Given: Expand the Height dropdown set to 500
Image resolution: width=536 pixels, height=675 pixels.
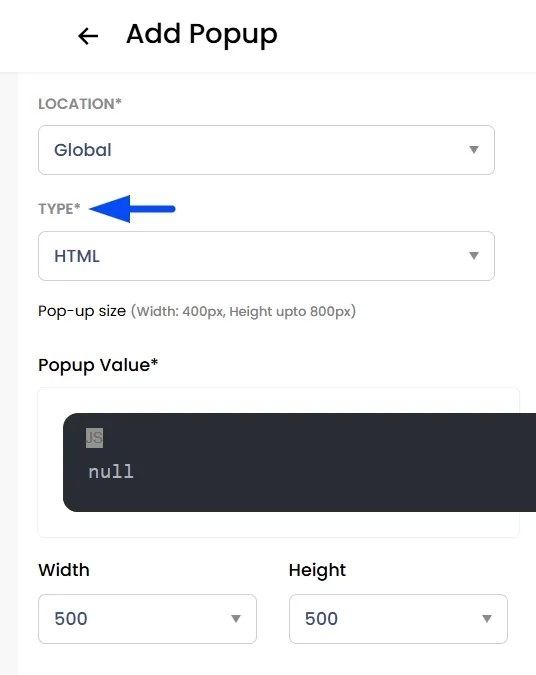Looking at the screenshot, I should [x=398, y=619].
